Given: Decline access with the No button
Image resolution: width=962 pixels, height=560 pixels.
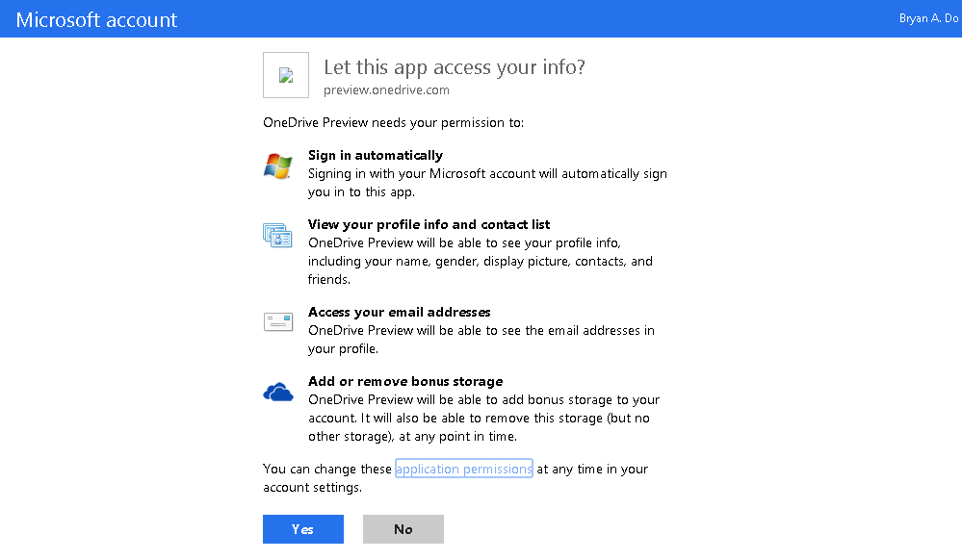Looking at the screenshot, I should (403, 529).
